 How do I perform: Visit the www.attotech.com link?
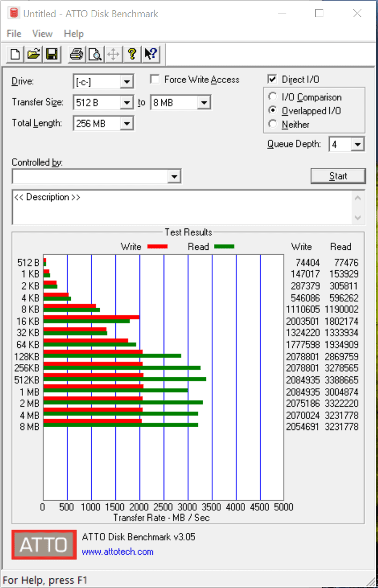(x=118, y=552)
